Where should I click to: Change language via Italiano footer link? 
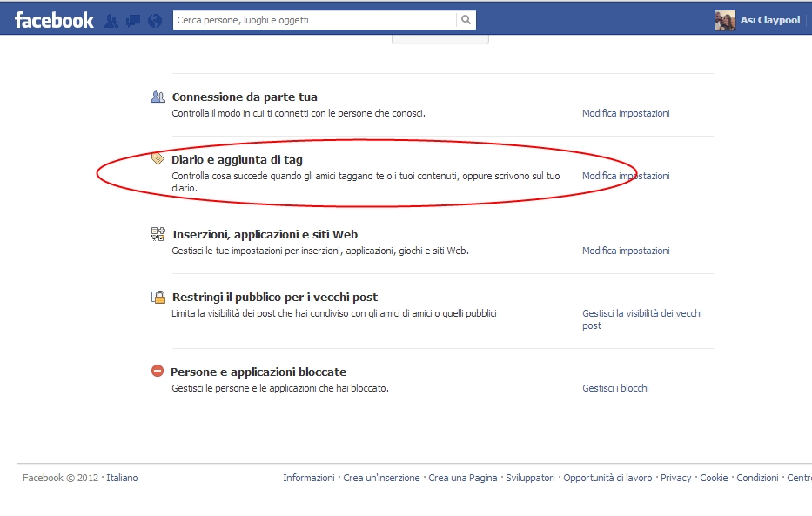click(x=122, y=478)
